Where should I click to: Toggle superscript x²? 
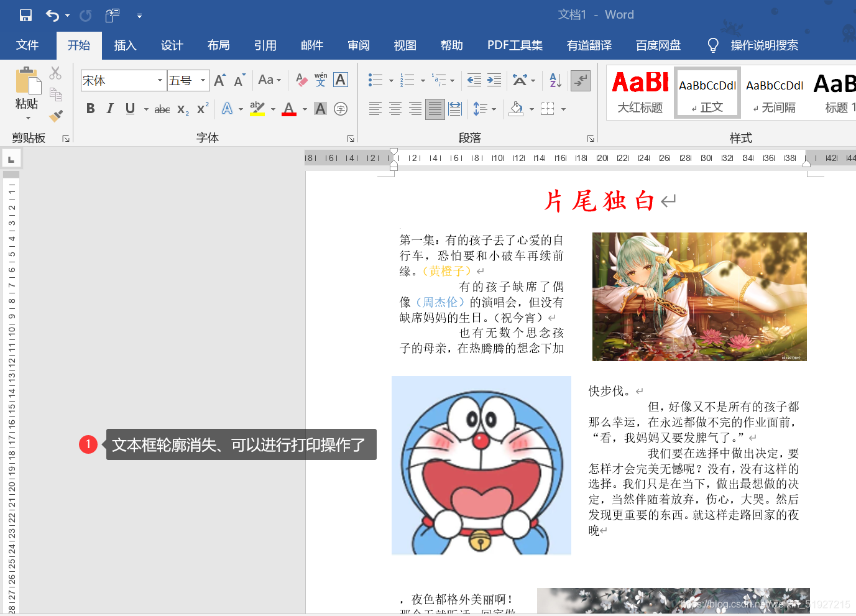pos(203,109)
